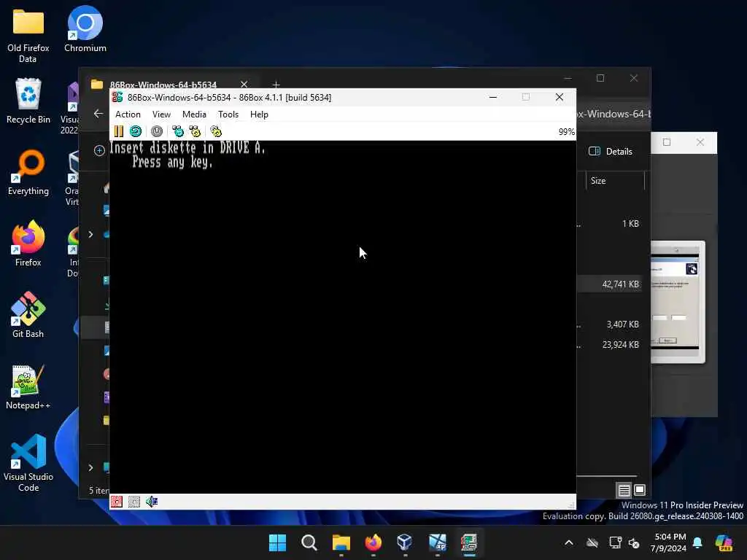Click the red floppy drive status icon
This screenshot has width=747, height=560.
(117, 502)
